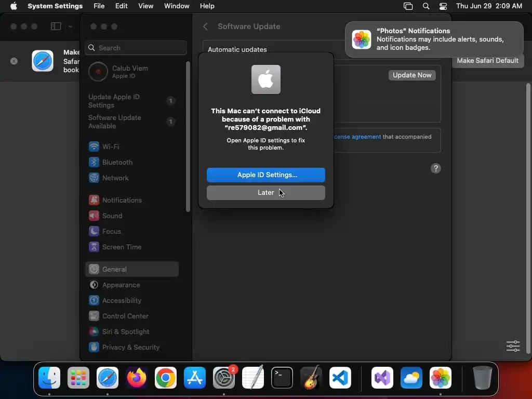Open the Apple menu
The height and width of the screenshot is (399, 532).
(14, 6)
